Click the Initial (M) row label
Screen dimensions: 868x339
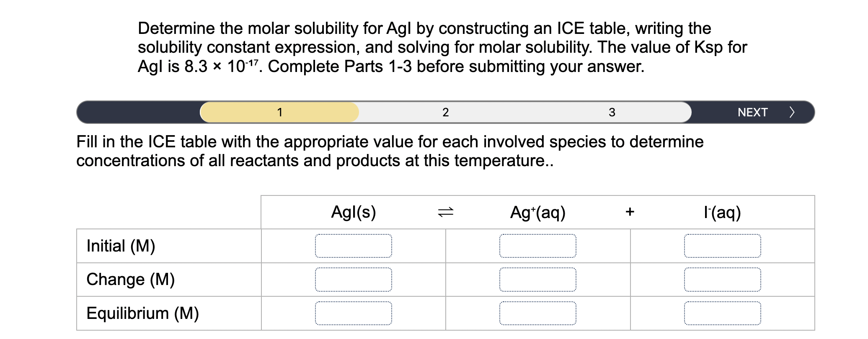point(120,246)
